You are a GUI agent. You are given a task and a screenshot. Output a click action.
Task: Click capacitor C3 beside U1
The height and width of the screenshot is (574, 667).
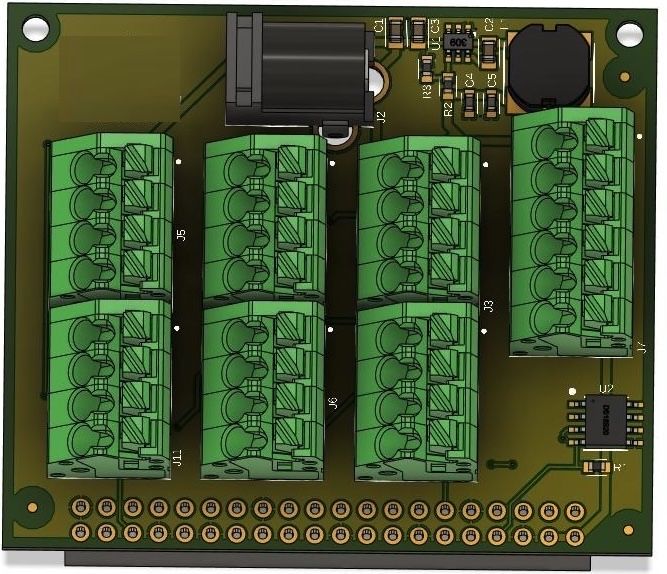418,32
